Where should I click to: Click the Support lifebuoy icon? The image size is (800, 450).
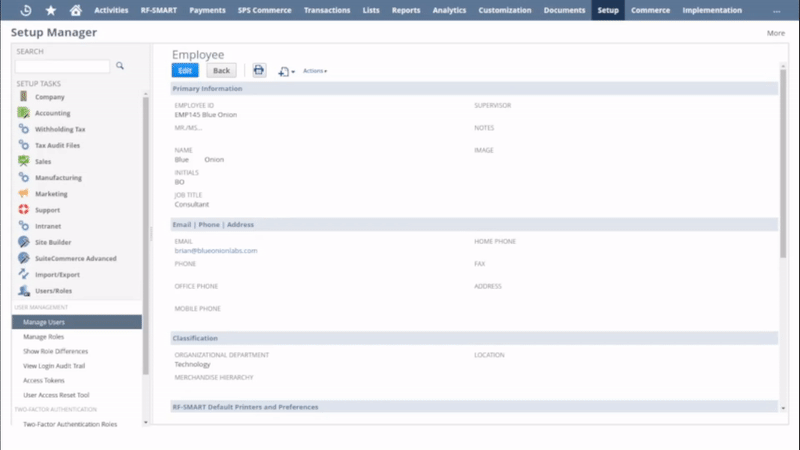(x=23, y=210)
